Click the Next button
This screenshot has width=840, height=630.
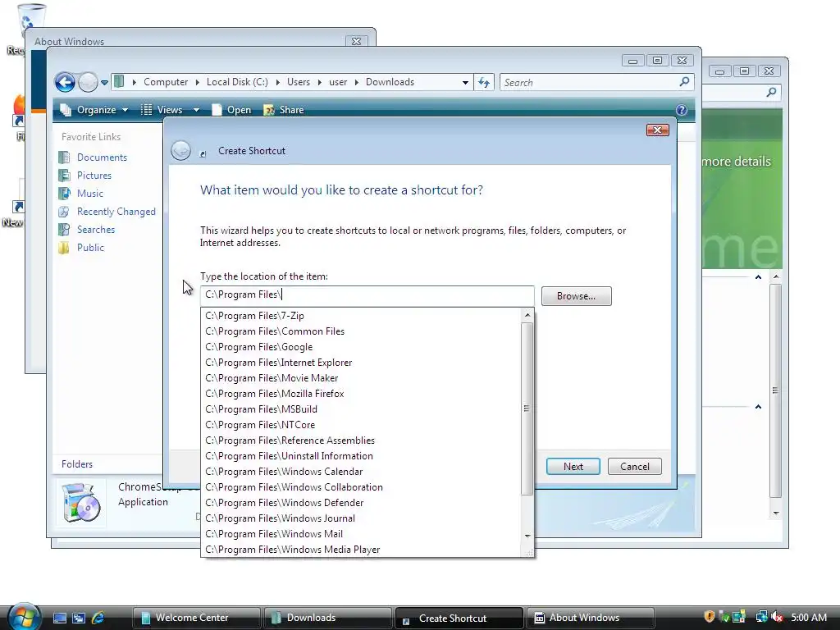pyautogui.click(x=573, y=467)
